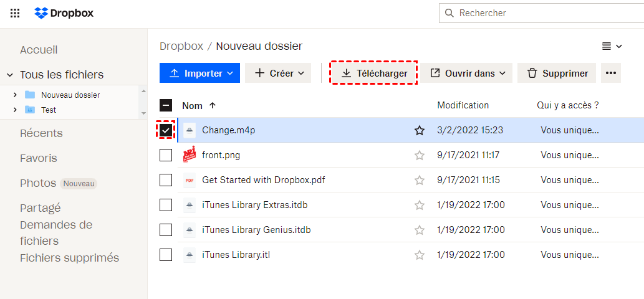This screenshot has width=644, height=299.
Task: Star the Change.m4p file
Action: point(420,130)
